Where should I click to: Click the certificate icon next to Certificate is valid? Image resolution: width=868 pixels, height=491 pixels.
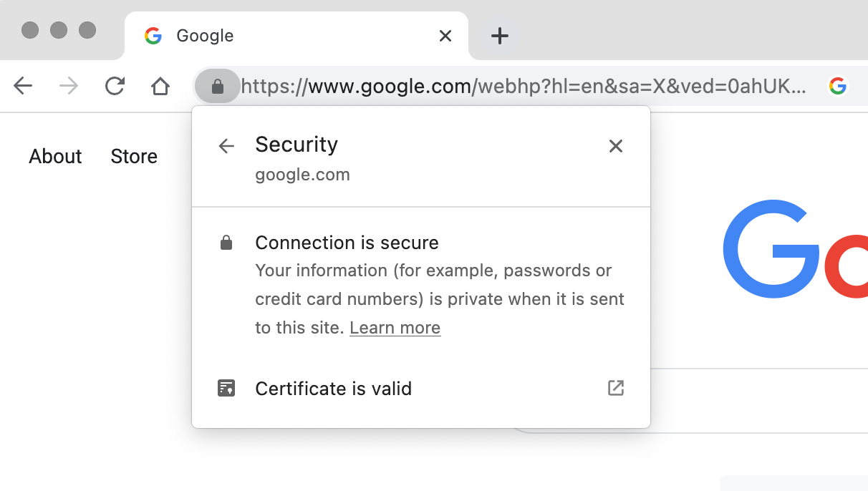226,388
